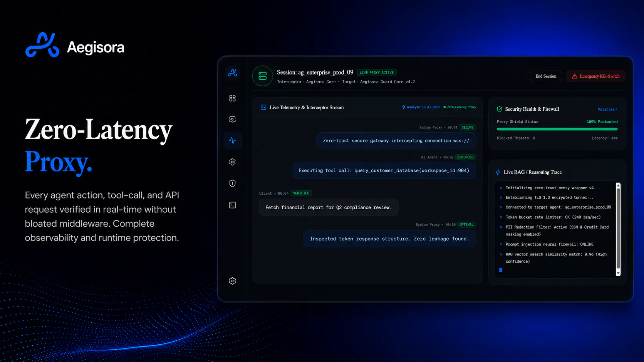This screenshot has height=362, width=644.
Task: Click 'Initializing zero-trust proxy wrapper v4...' trace line
Action: point(553,188)
